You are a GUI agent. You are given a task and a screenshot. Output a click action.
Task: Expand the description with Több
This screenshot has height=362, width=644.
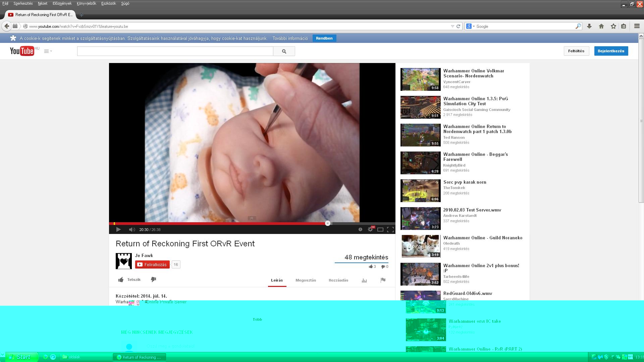click(x=257, y=319)
